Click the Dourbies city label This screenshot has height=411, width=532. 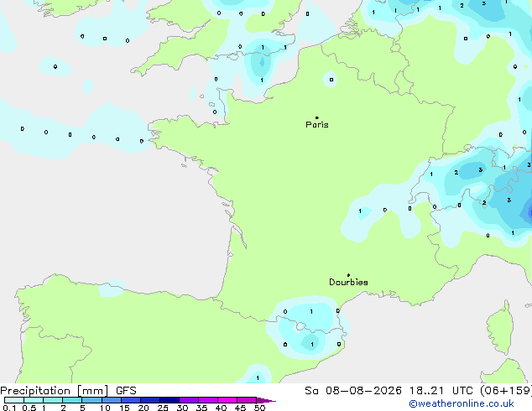click(x=348, y=282)
